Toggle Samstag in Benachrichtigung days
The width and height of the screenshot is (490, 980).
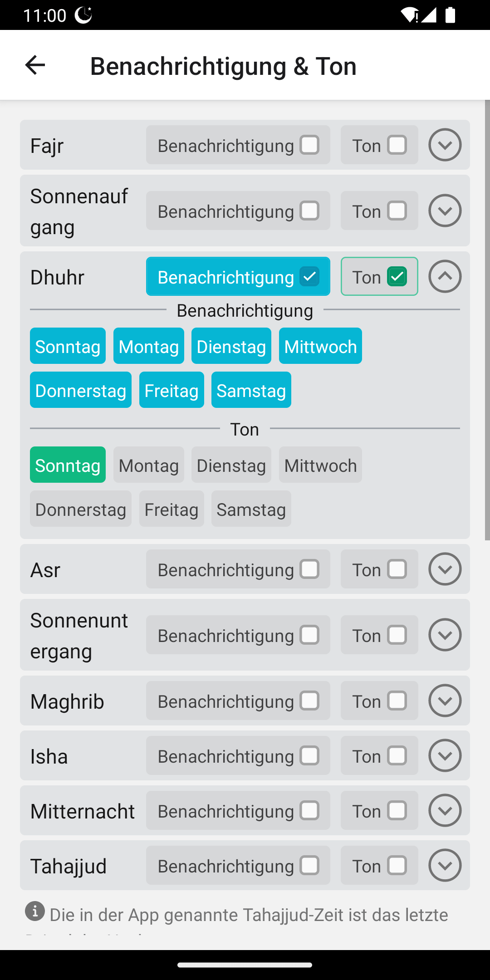(x=251, y=390)
